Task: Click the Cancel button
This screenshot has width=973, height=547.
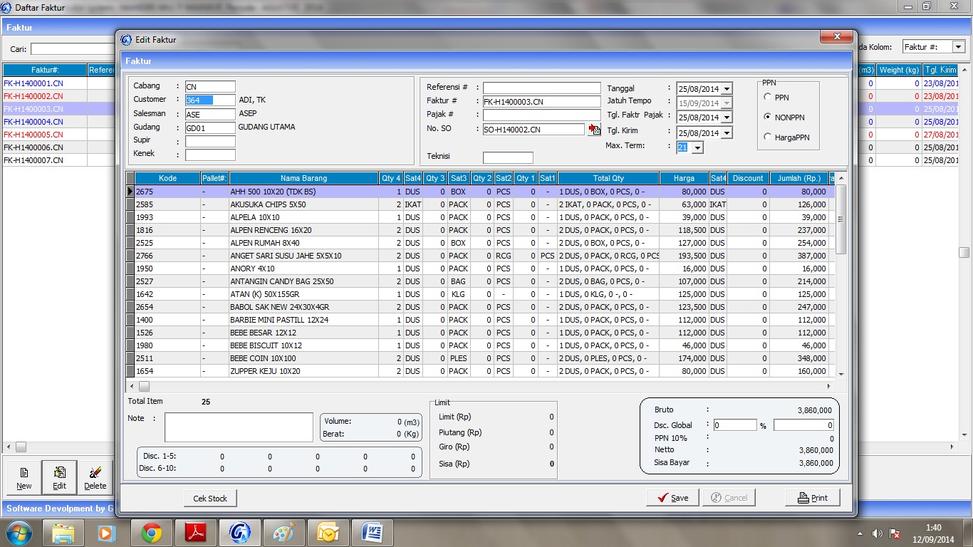Action: point(729,498)
